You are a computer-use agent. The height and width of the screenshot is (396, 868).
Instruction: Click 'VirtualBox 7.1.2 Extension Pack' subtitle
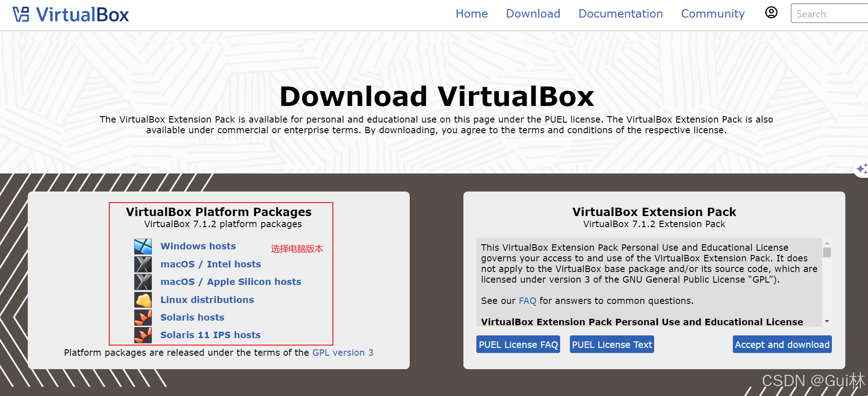click(654, 224)
